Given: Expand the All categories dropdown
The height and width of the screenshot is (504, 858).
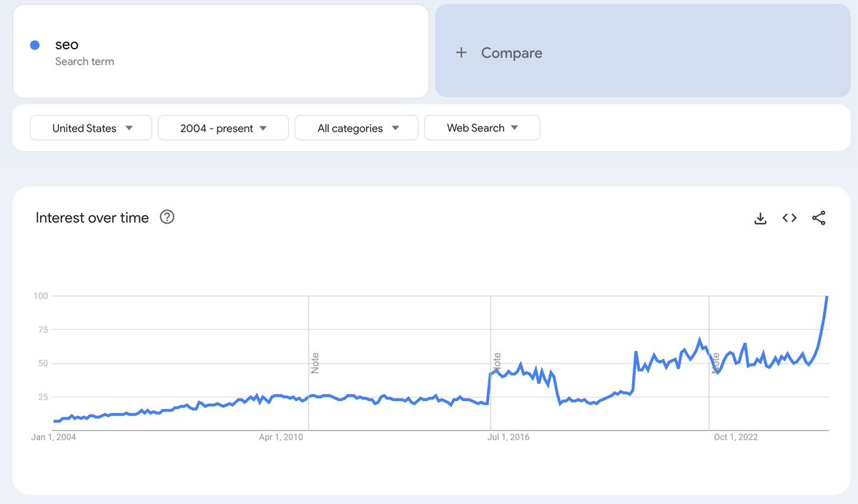Looking at the screenshot, I should pyautogui.click(x=357, y=128).
